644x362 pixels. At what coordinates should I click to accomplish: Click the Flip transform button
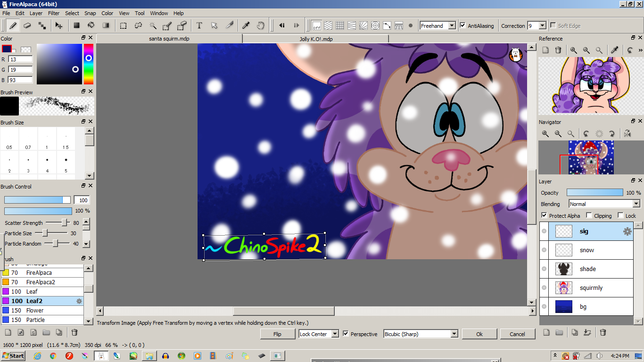tap(277, 334)
